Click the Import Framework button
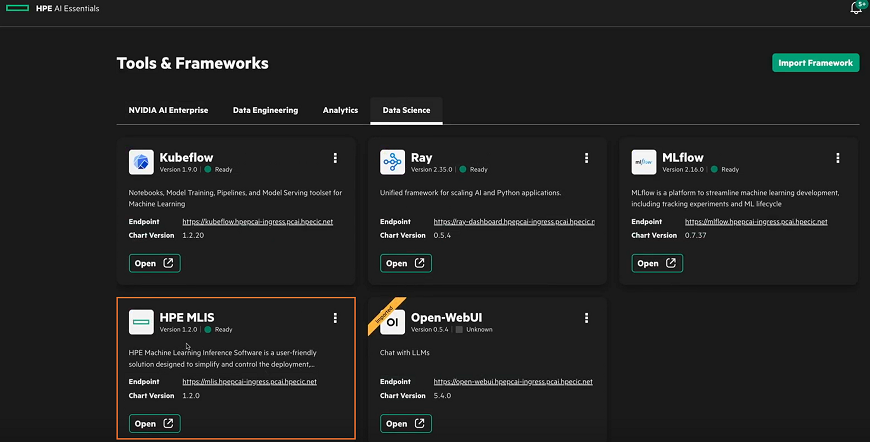870x442 pixels. (816, 63)
